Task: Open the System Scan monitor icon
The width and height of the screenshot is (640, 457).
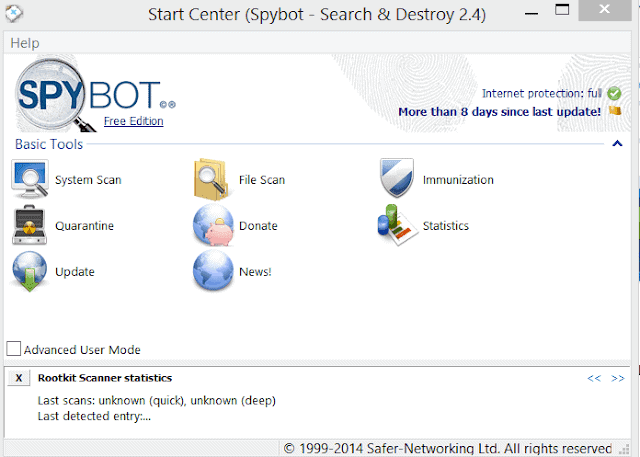Action: [30, 180]
